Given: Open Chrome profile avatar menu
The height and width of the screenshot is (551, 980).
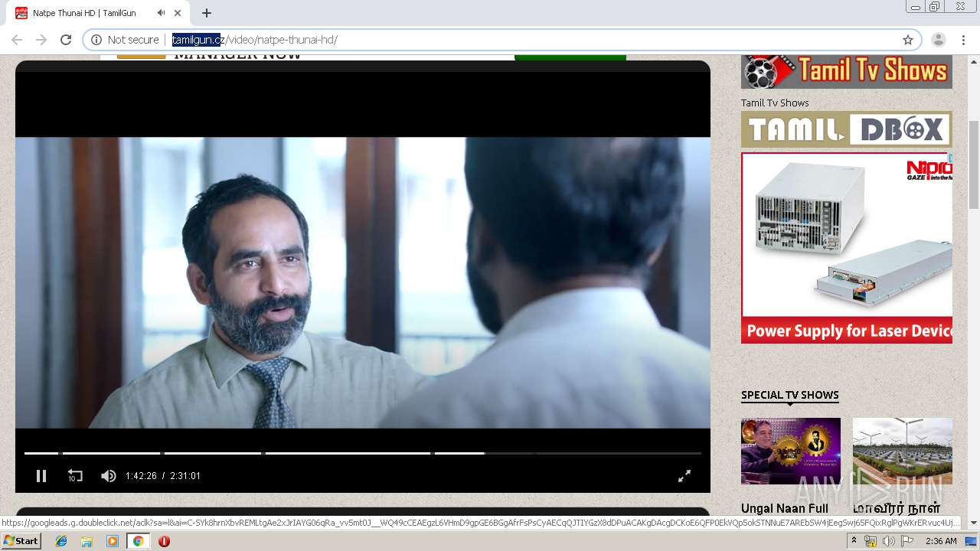Looking at the screenshot, I should click(x=939, y=40).
